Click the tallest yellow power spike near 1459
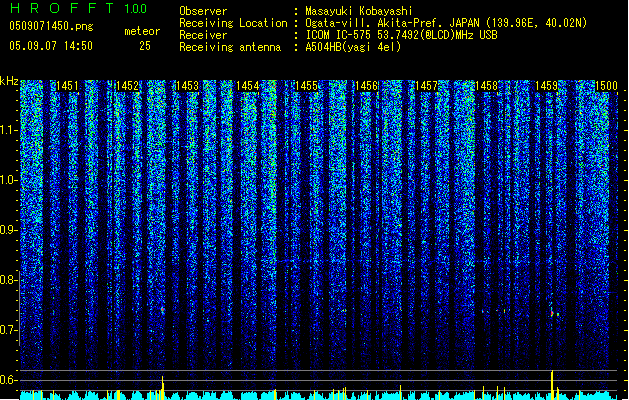This screenshot has height=400, width=629. [x=552, y=385]
